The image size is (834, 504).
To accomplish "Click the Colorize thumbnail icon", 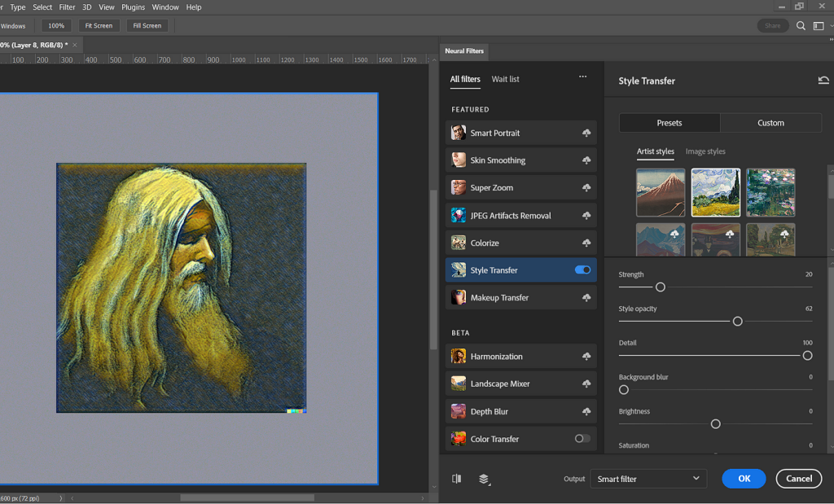I will [x=459, y=243].
